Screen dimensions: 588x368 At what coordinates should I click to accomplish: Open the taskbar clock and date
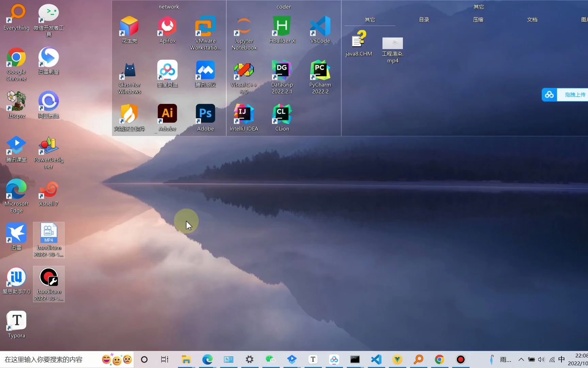tap(578, 359)
